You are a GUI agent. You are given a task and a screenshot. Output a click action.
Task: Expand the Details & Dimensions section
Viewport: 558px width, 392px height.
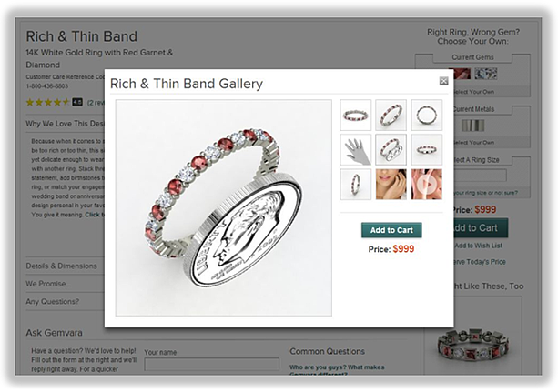(x=61, y=266)
